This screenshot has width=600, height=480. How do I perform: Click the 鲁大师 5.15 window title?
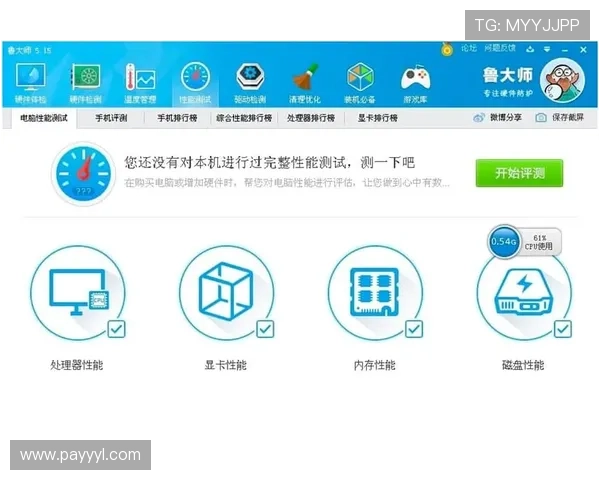point(29,50)
